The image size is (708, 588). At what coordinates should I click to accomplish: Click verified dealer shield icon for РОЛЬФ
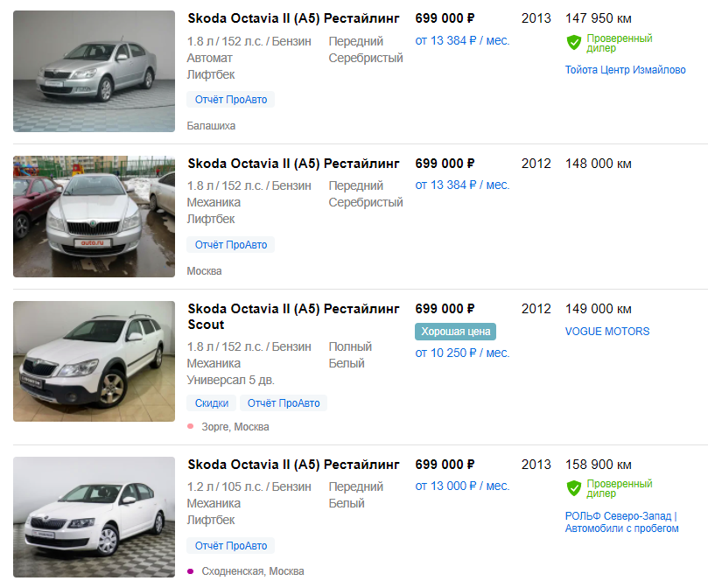(574, 488)
